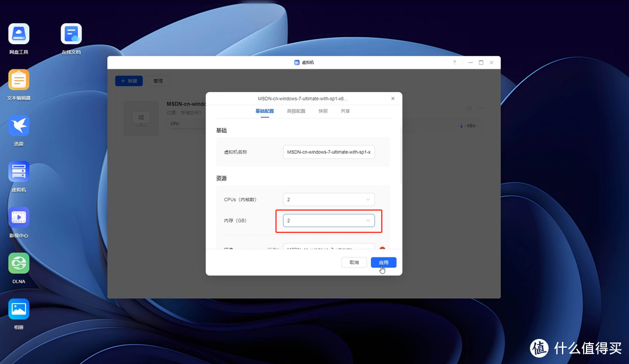Open 在线文档 from the desktop dock

(x=70, y=33)
